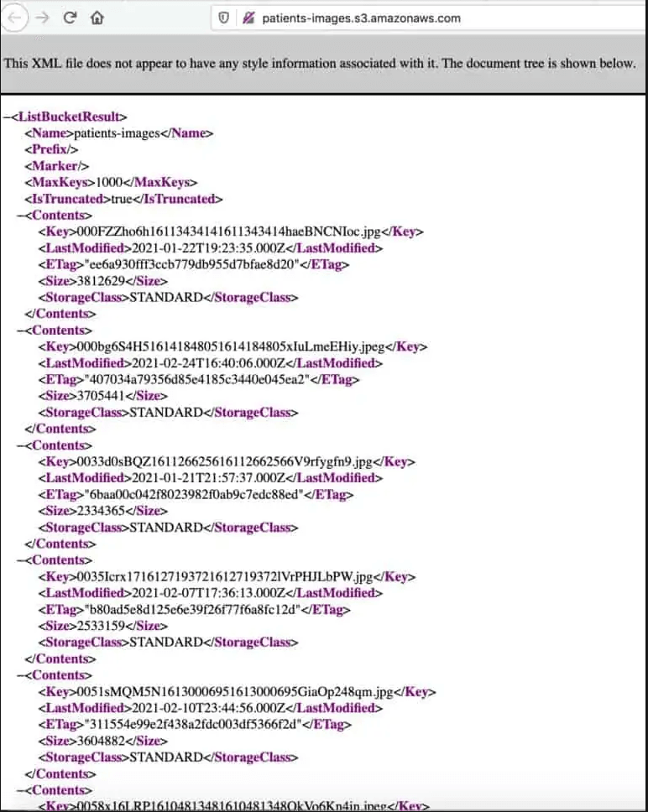648x812 pixels.
Task: Select the 000FZZho6h jpg Key line
Action: 231,232
